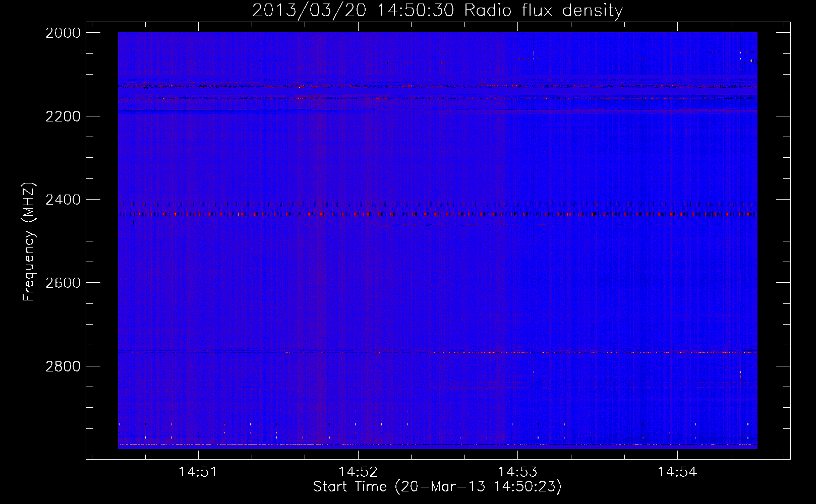Select the 2600 frequency tick label
The height and width of the screenshot is (504, 816).
tap(63, 283)
